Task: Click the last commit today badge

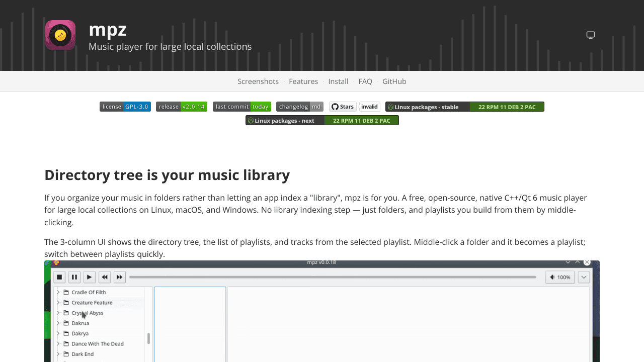Action: coord(242,107)
